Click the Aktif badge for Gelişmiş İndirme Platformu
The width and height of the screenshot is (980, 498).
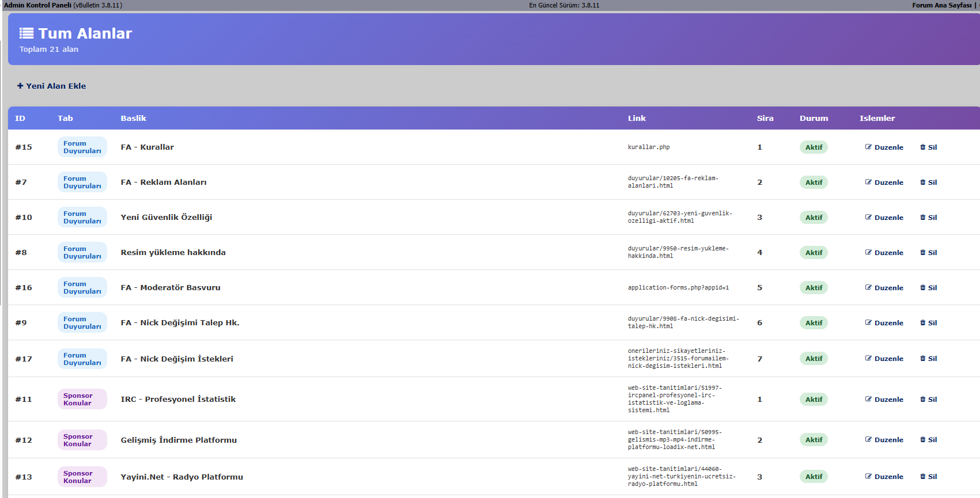(813, 440)
